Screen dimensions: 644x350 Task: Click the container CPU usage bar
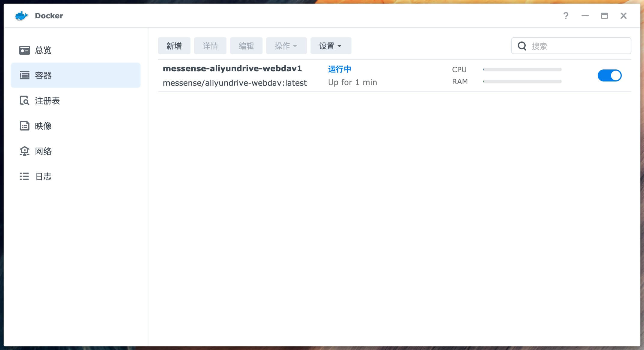(522, 69)
